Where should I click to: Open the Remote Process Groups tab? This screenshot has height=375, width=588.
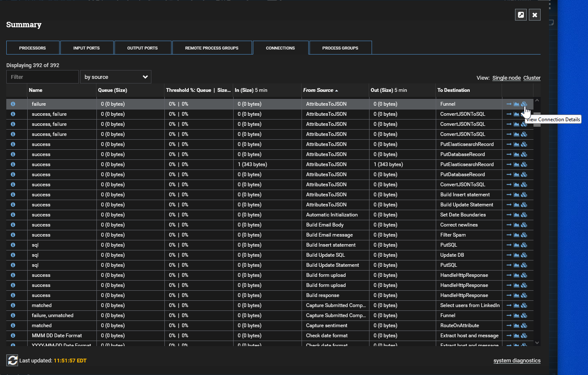(x=212, y=48)
